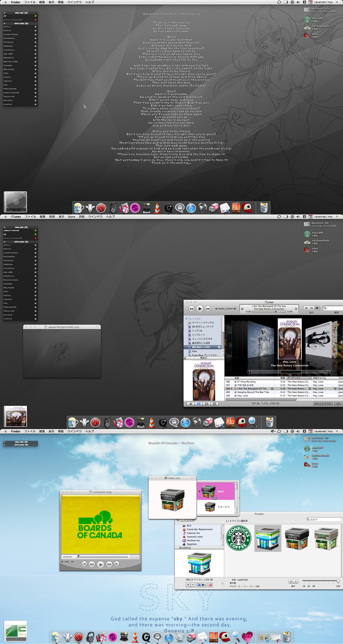Open the 詳細 menu
This screenshot has height=644, width=343.
pos(82,217)
